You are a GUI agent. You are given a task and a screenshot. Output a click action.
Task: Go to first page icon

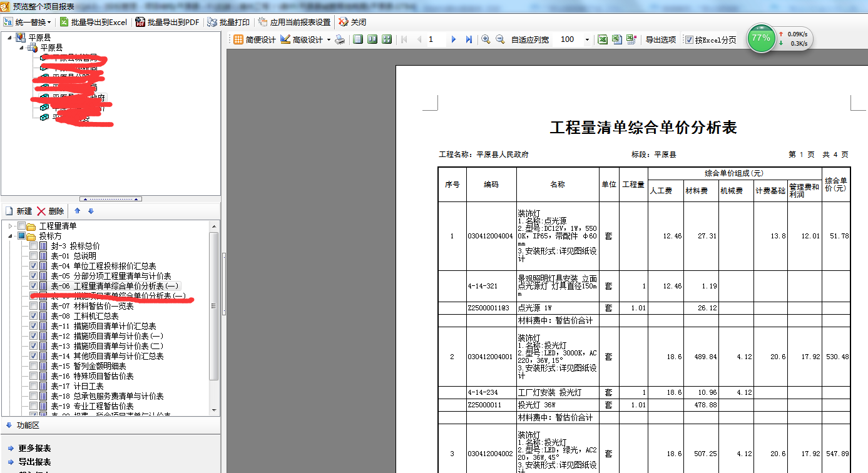click(404, 39)
